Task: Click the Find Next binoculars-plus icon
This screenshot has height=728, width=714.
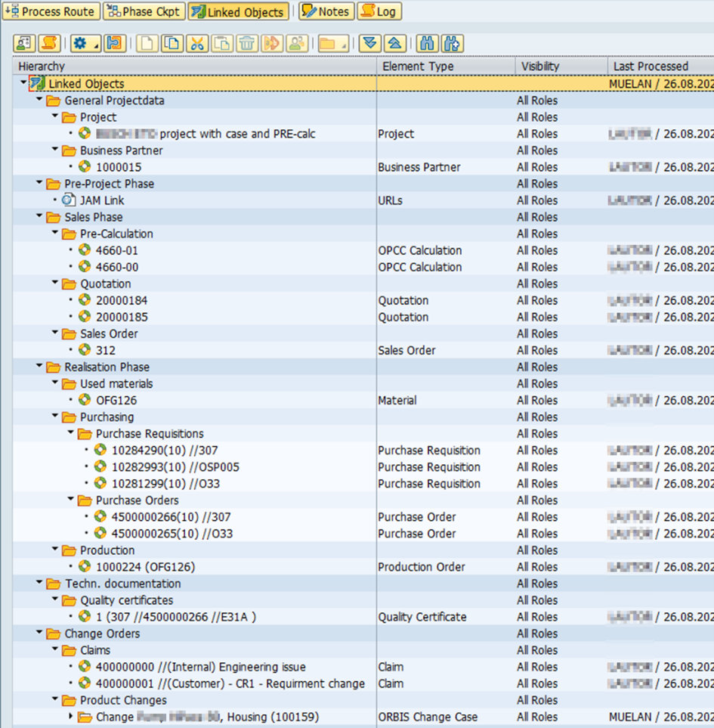Action: tap(452, 43)
